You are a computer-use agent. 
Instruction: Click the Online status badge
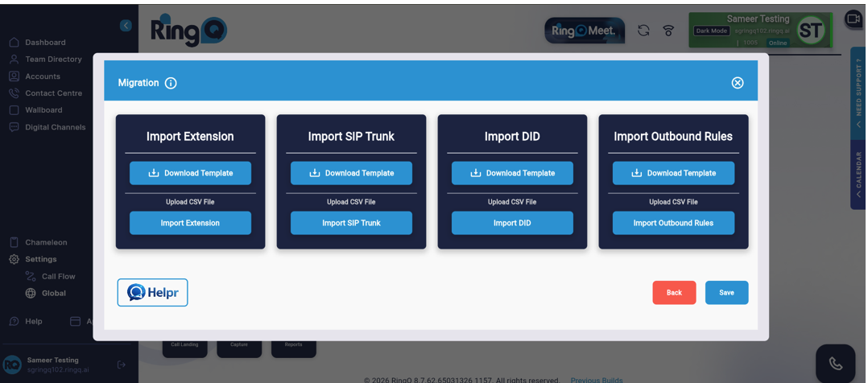coord(778,43)
